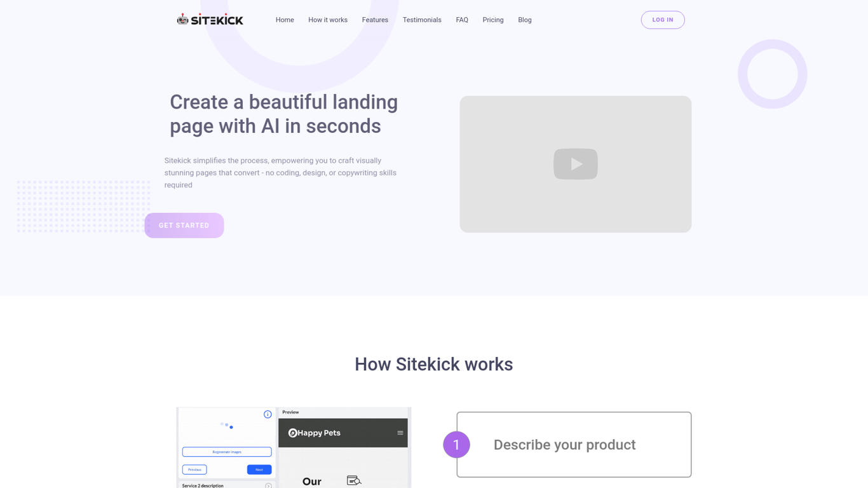Open Testimonials from the navigation bar
Viewport: 868px width, 488px height.
coord(422,20)
